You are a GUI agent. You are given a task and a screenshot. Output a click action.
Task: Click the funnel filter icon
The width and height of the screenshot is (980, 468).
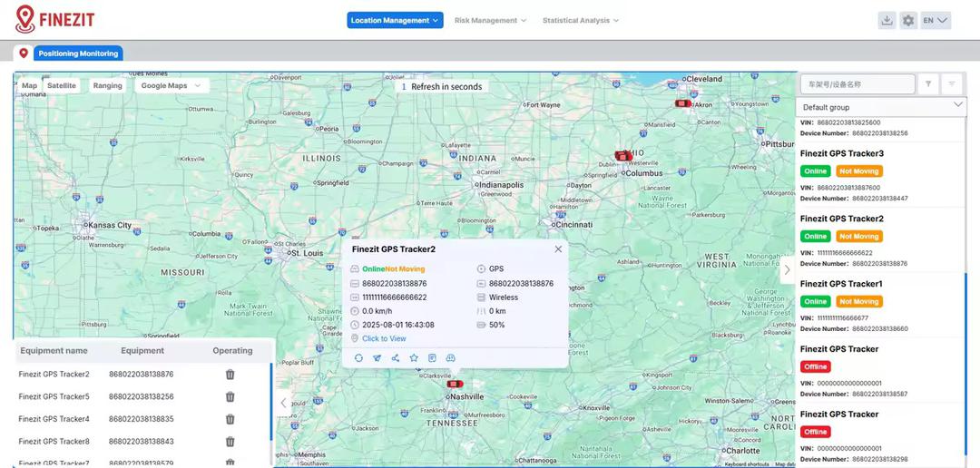click(929, 83)
